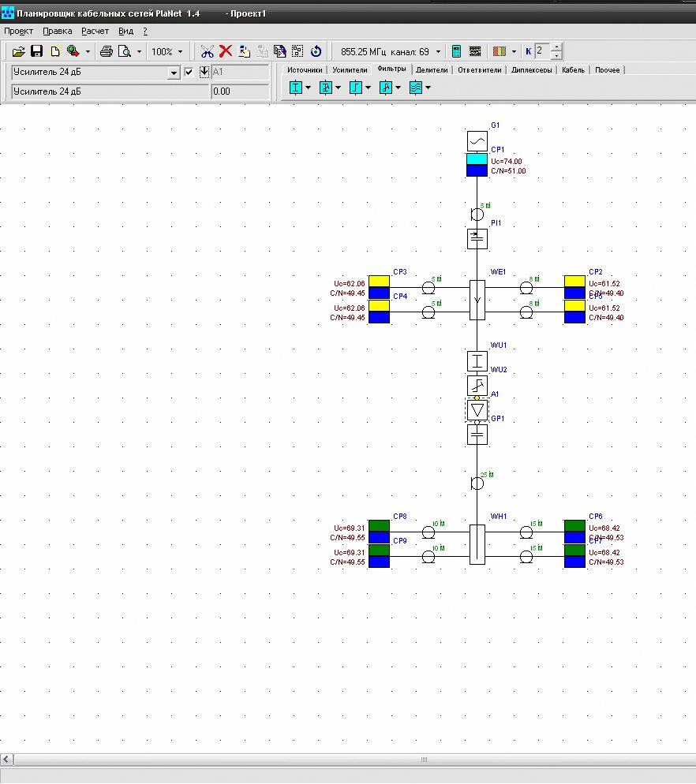696x784 pixels.
Task: Cut the selected element with the scissors icon
Action: (208, 51)
